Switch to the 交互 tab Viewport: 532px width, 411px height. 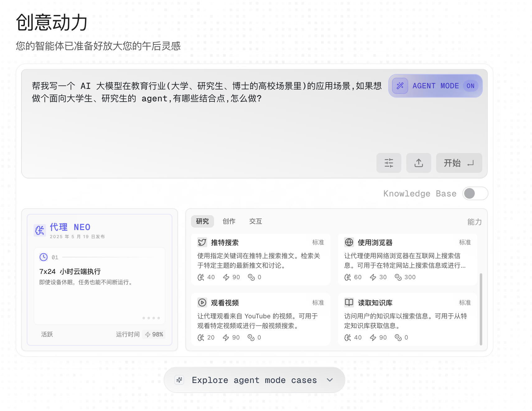(255, 221)
